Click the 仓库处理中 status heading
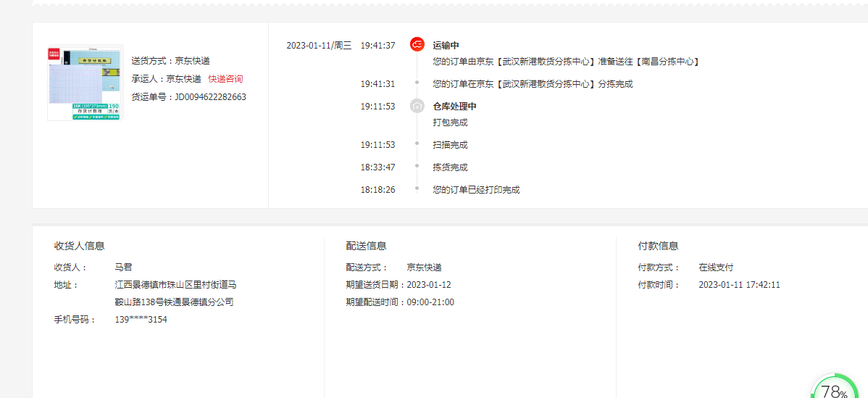The image size is (868, 398). 454,107
